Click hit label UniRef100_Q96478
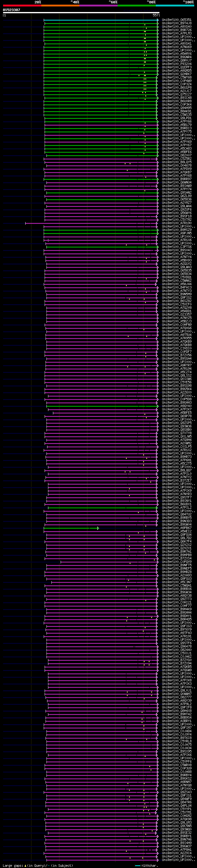The height and width of the screenshot is (868, 197). click(x=177, y=646)
